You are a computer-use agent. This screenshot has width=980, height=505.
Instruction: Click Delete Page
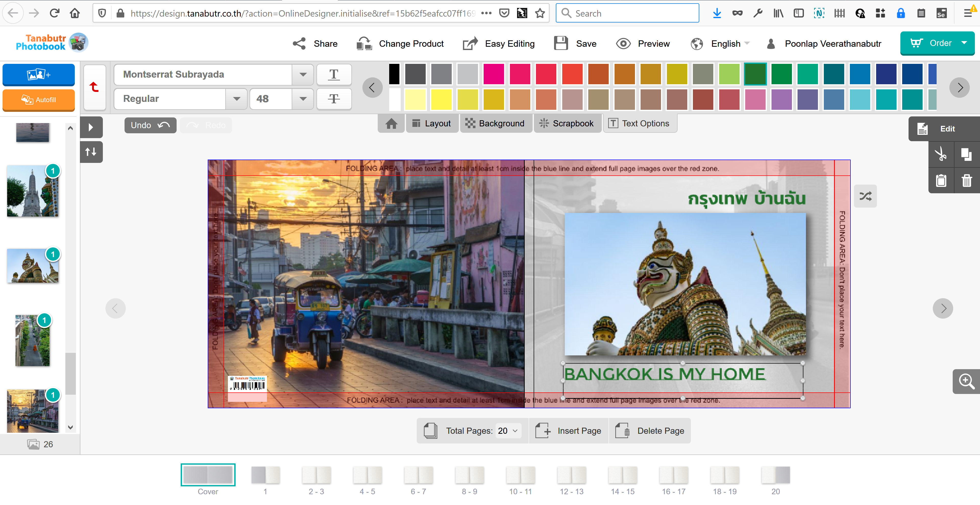coord(650,431)
